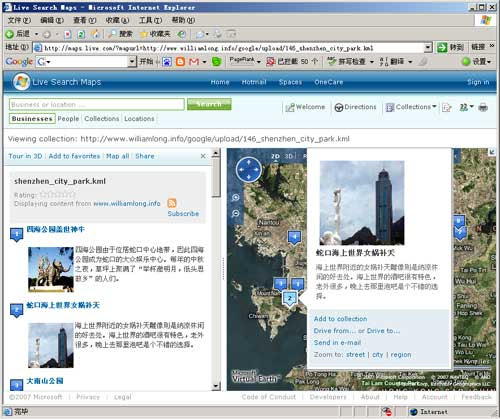Screen dimensions: 500x419
Task: Switch the map to 3D view
Action: (x=289, y=156)
